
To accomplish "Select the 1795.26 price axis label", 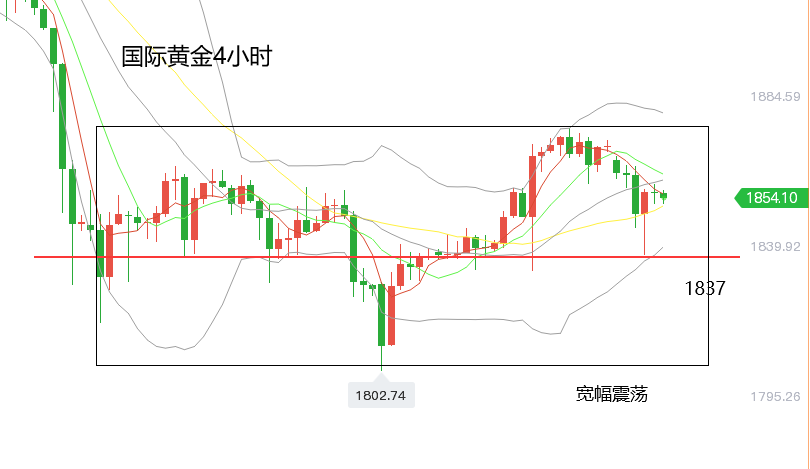I will 775,397.
